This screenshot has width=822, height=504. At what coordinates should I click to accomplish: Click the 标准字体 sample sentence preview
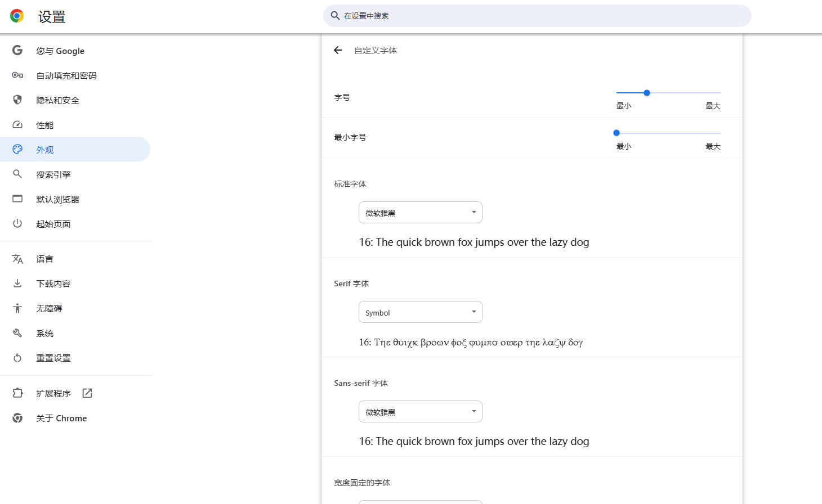474,242
